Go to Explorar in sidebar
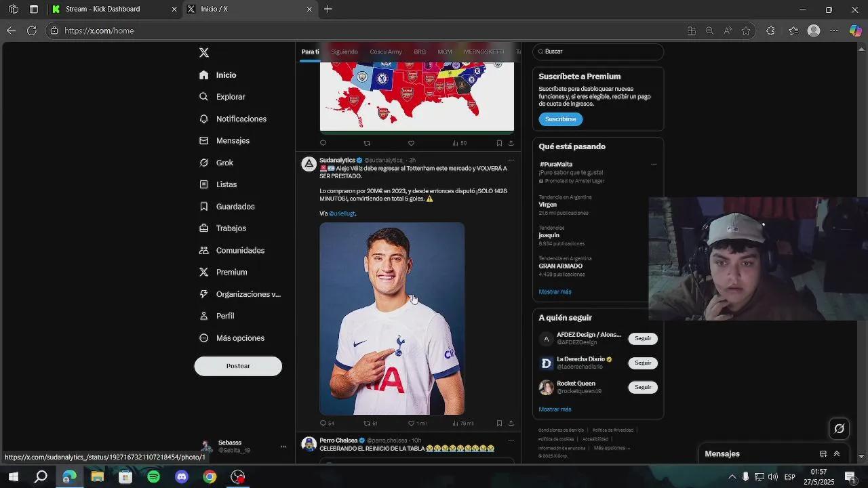The image size is (868, 488). pos(222,97)
